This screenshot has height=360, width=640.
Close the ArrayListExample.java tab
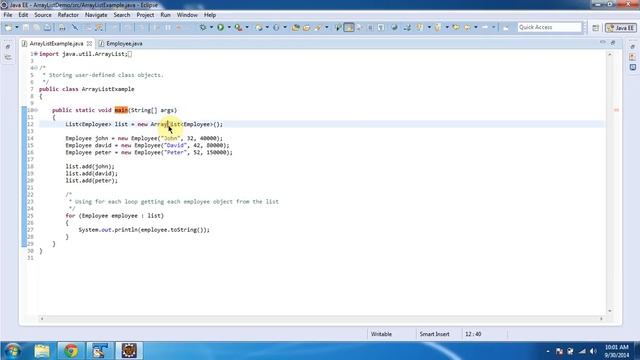tap(89, 43)
